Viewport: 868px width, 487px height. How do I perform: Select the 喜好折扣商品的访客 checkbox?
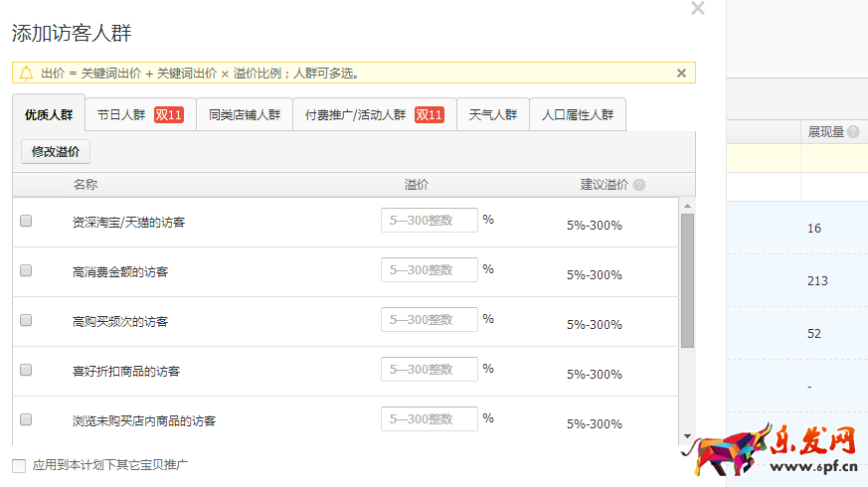[26, 370]
